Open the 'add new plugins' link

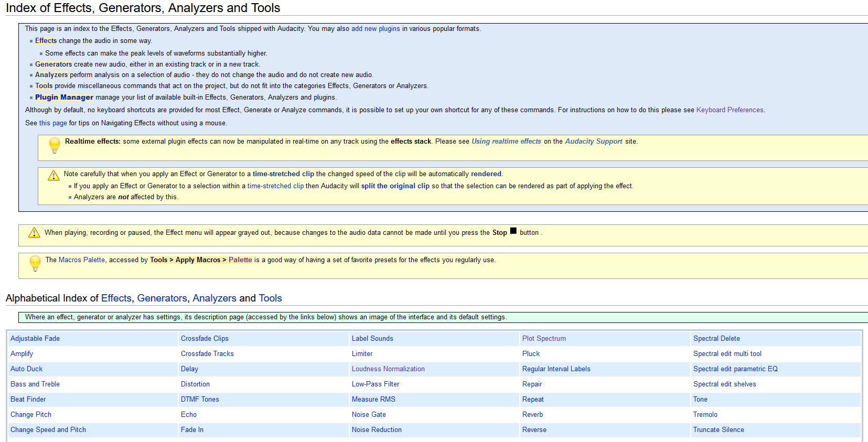(x=376, y=29)
